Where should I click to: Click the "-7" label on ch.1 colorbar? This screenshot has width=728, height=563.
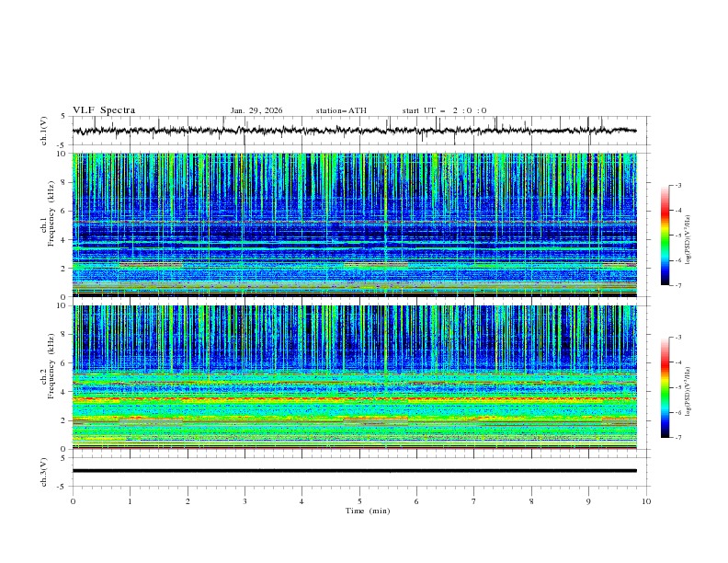(x=678, y=286)
